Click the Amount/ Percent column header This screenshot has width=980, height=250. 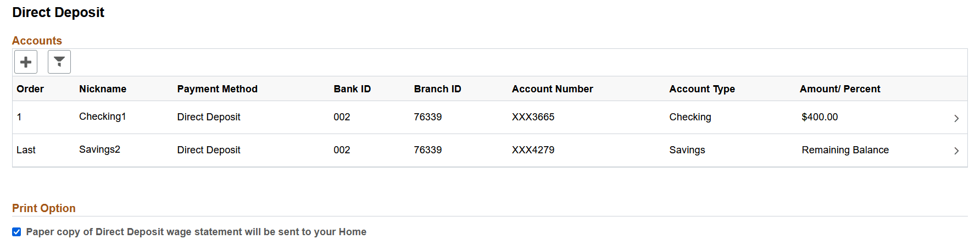pyautogui.click(x=840, y=89)
